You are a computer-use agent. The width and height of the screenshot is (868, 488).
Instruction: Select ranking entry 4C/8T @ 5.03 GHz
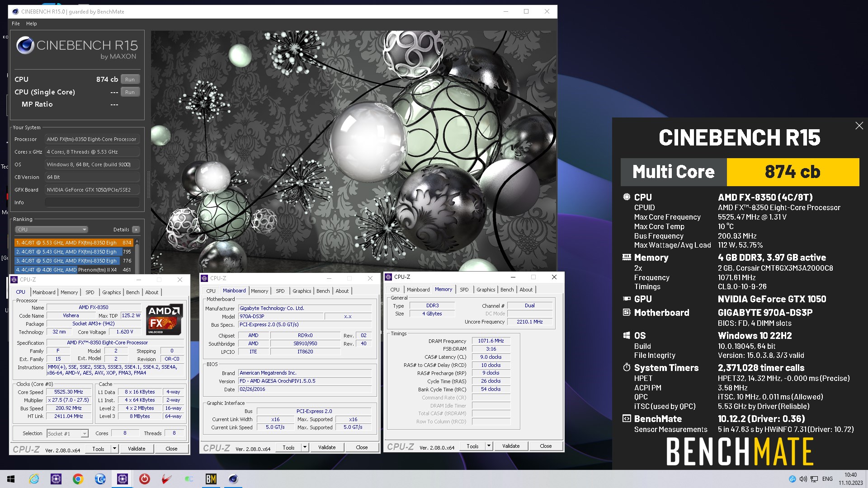[x=74, y=261]
